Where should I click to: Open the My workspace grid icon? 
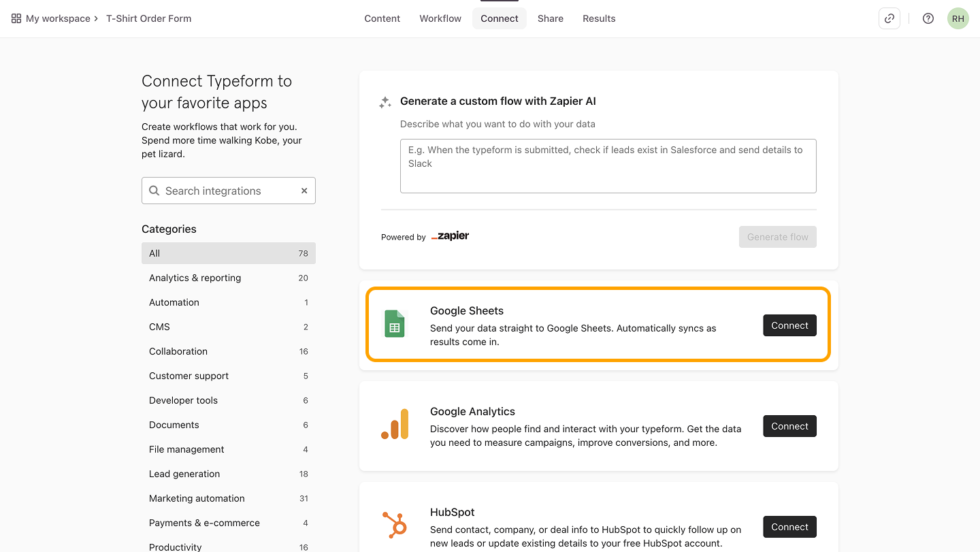16,18
